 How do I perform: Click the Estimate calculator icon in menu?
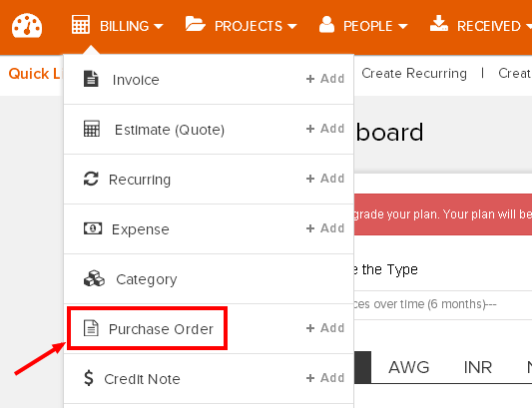point(92,129)
